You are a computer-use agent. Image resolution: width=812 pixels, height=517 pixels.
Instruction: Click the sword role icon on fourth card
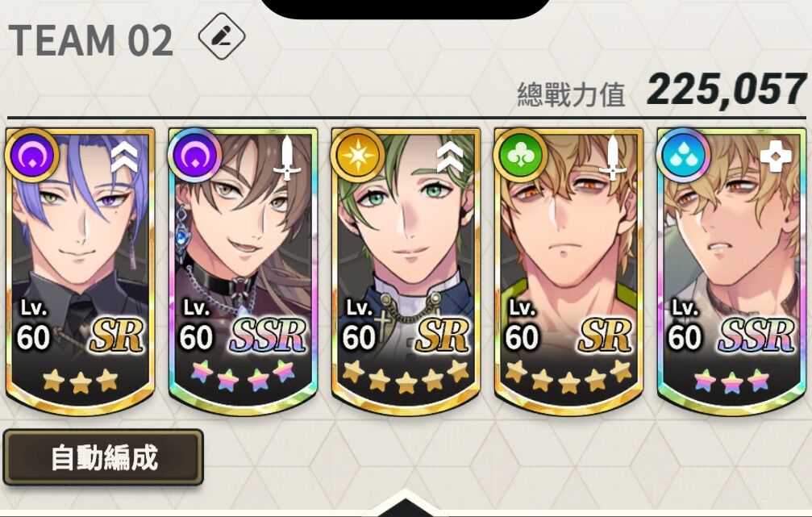(612, 157)
